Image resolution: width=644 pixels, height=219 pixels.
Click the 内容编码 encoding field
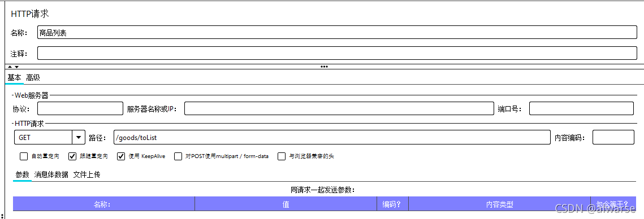(x=613, y=137)
